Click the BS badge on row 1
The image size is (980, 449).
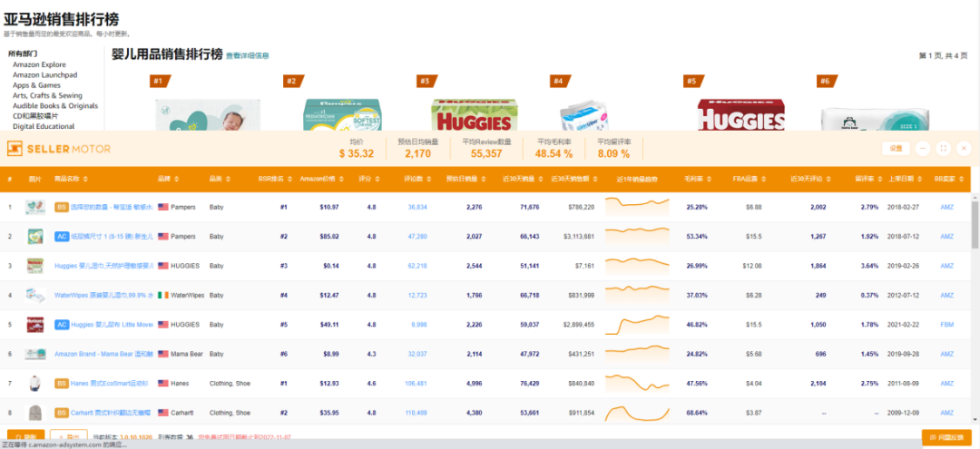coord(62,207)
